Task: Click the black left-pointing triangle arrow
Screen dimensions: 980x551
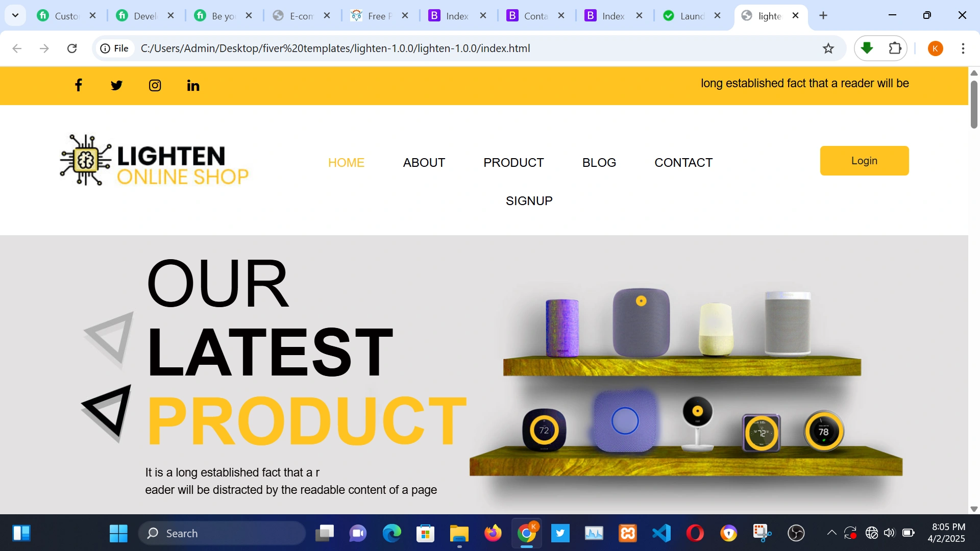Action: pos(107,413)
